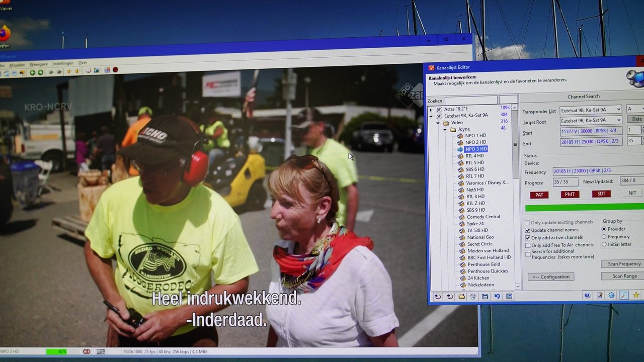The height and width of the screenshot is (362, 644).
Task: Click the green previous channel arrow
Action: 33,73
